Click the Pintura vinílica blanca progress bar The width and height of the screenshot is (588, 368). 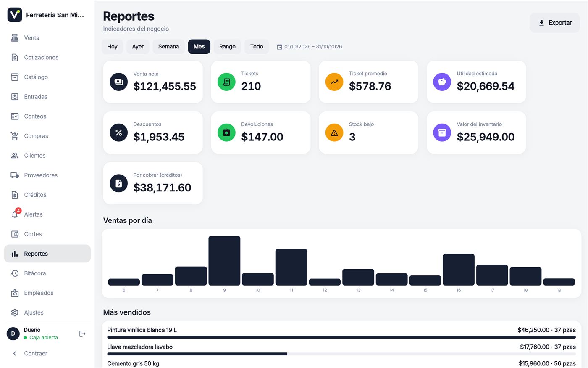click(341, 337)
